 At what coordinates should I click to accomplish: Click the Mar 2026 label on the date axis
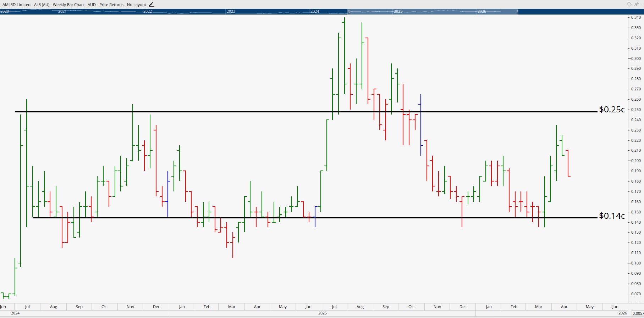coord(539,307)
